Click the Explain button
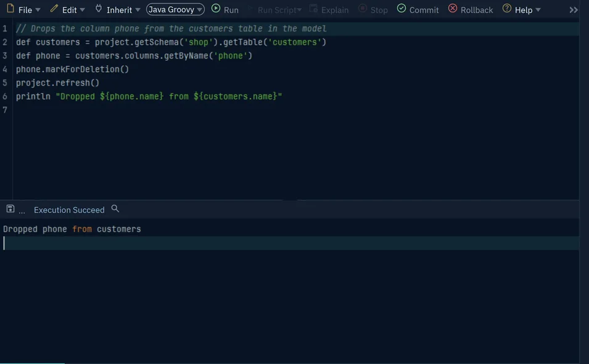The image size is (589, 364). [329, 10]
